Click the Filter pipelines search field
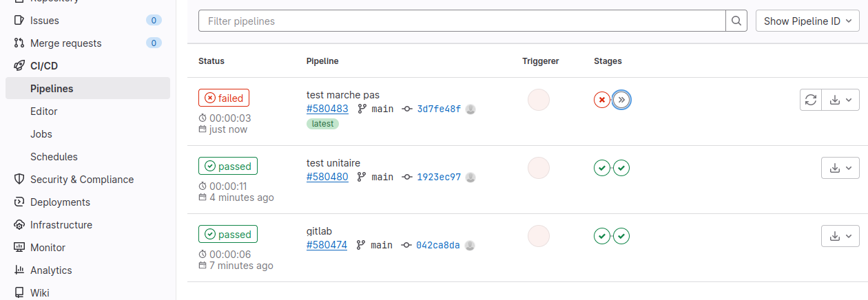The image size is (868, 300). pyautogui.click(x=462, y=21)
